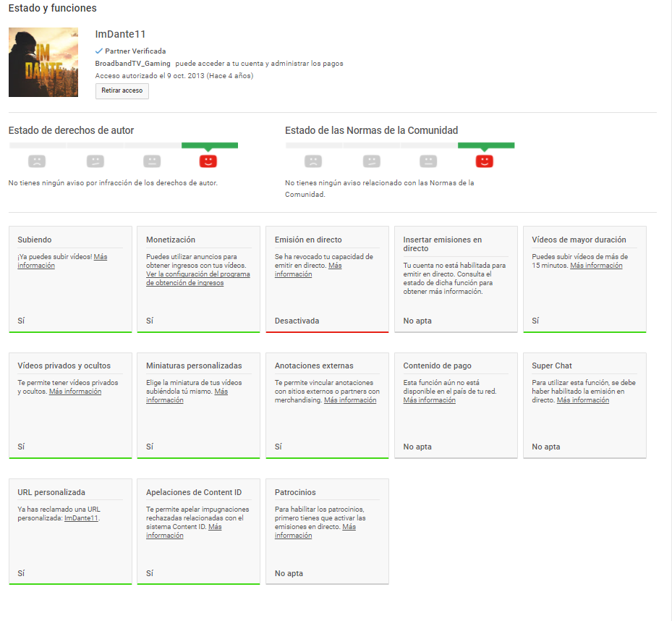
Task: Click the URL personalizada card title
Action: click(51, 492)
